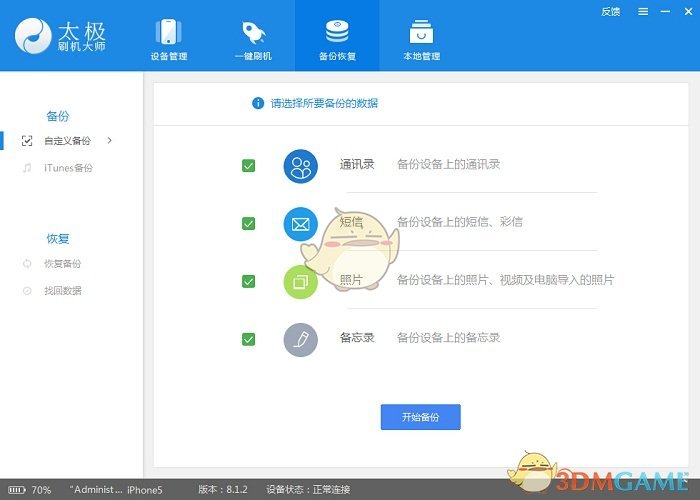The width and height of the screenshot is (700, 500).
Task: Click the 备份设备上的短信、彩信 description
Action: 460,222
